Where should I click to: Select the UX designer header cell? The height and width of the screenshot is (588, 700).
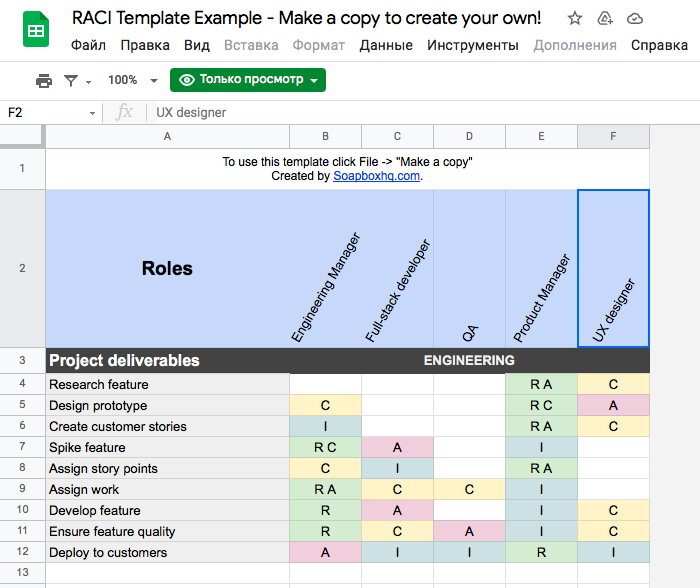613,268
